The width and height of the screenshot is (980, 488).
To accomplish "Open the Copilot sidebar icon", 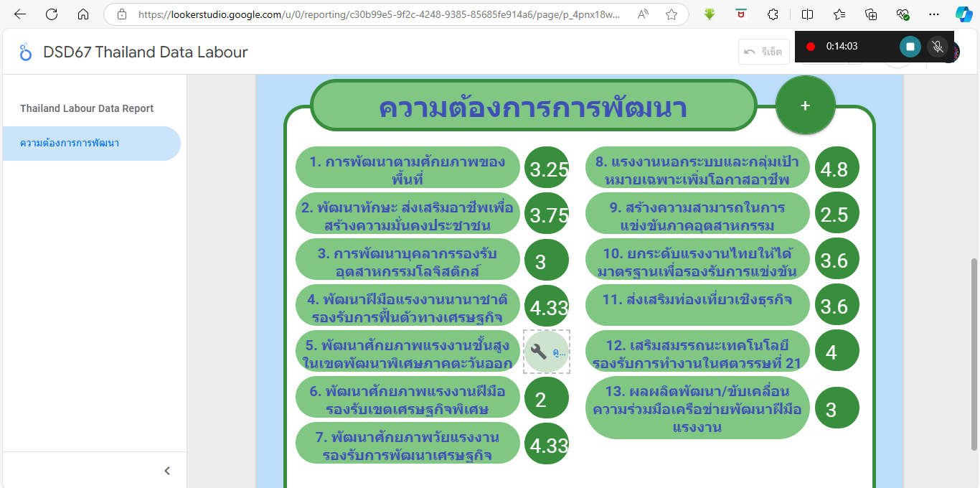I will pos(963,14).
